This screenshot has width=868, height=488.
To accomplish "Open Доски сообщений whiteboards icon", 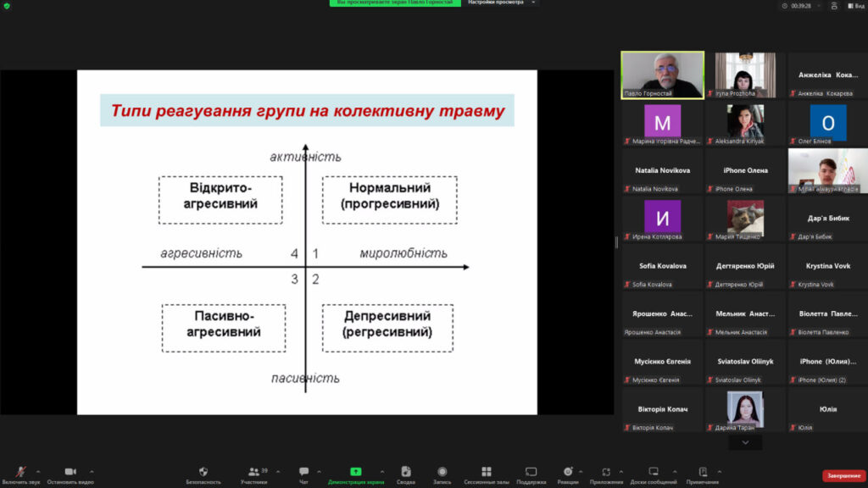I will [x=654, y=472].
